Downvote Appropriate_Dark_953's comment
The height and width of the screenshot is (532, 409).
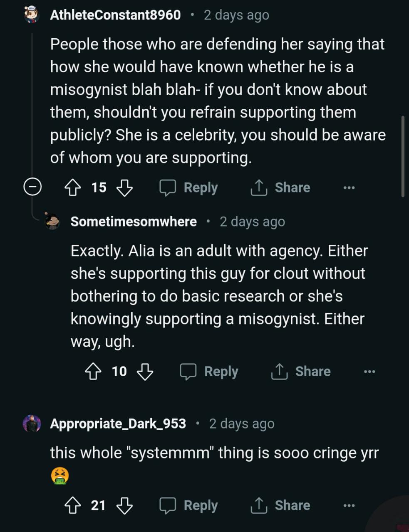(x=124, y=505)
